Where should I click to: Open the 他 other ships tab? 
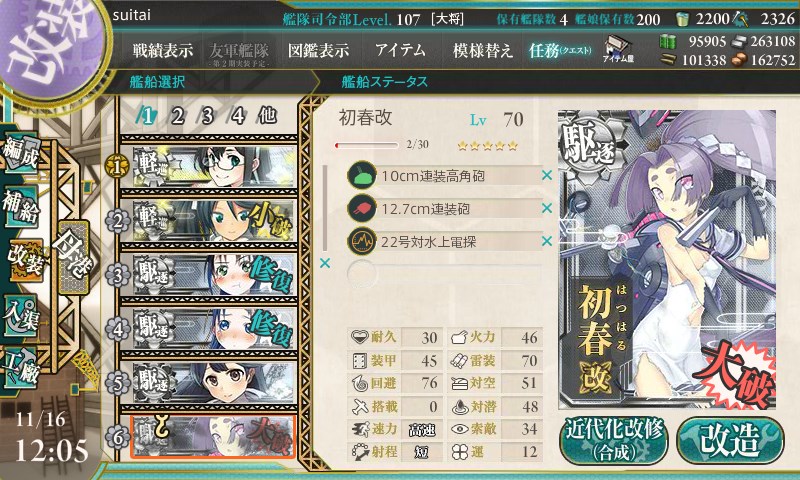[267, 116]
